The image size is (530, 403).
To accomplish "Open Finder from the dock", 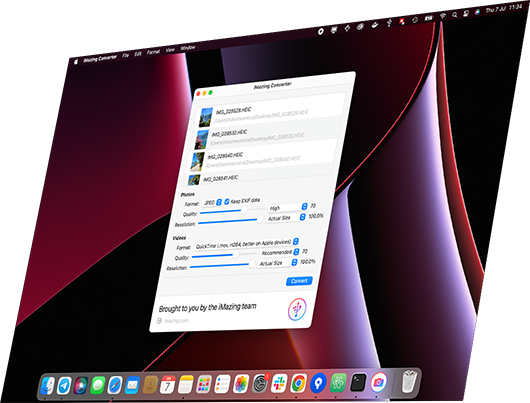I will point(48,385).
